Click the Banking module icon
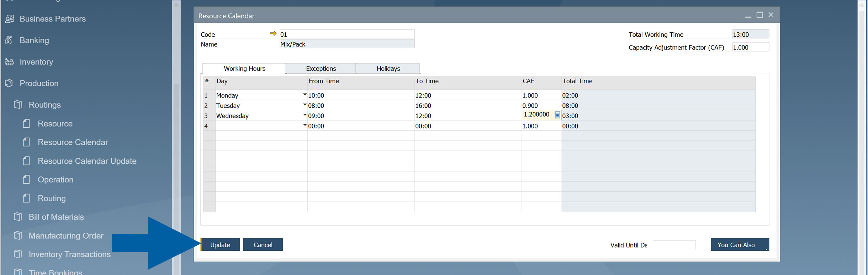This screenshot has height=275, width=868. tap(9, 40)
